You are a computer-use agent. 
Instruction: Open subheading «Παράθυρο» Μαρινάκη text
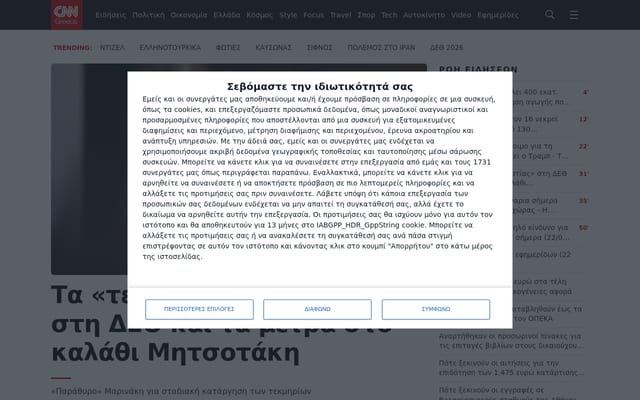181,391
